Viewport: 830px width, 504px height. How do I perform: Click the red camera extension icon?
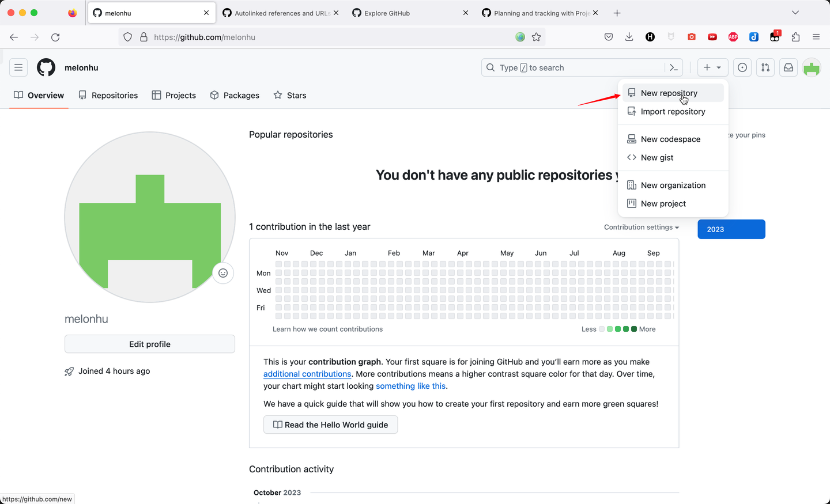pyautogui.click(x=692, y=37)
